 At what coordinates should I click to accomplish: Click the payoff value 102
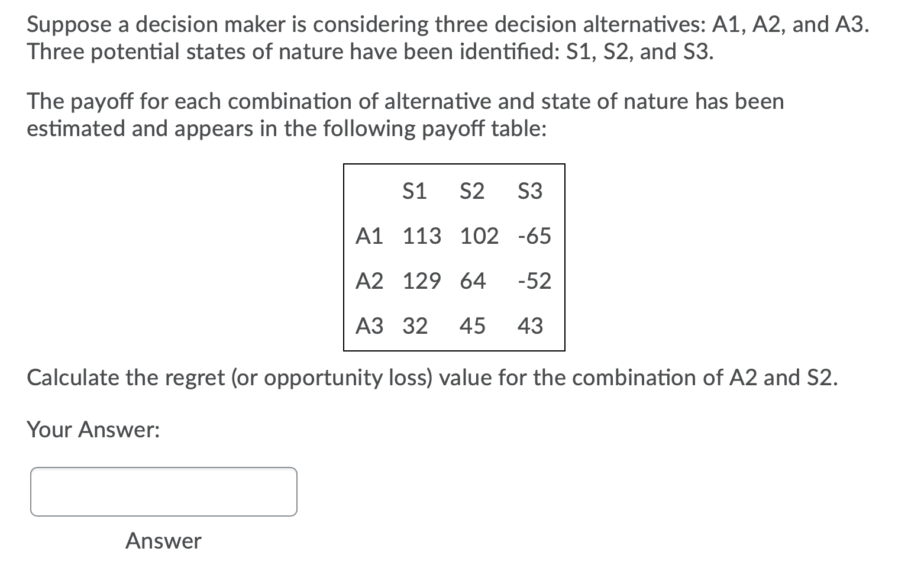coord(479,236)
